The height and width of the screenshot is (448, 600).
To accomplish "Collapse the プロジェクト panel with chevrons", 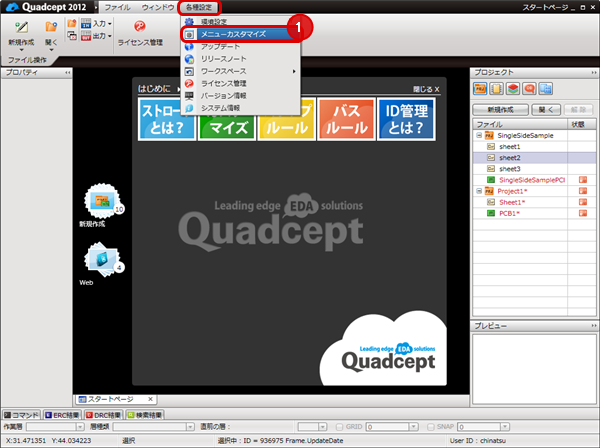I will tap(593, 72).
